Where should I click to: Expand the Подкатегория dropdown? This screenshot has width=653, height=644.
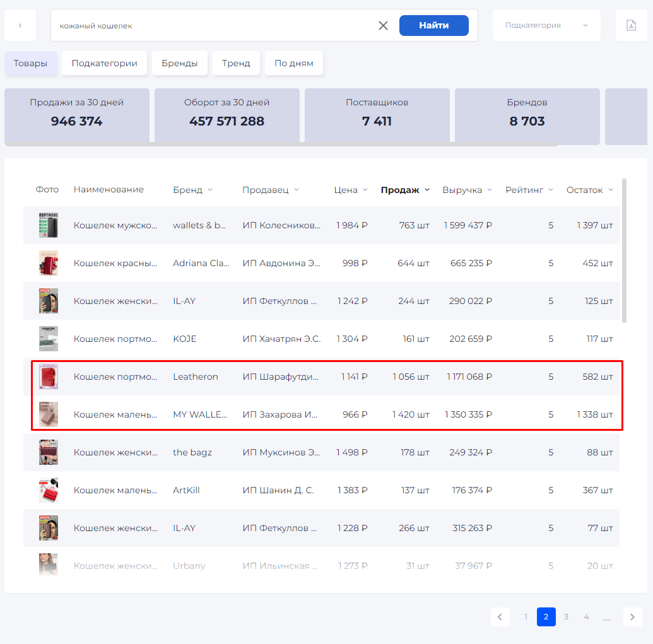[546, 26]
